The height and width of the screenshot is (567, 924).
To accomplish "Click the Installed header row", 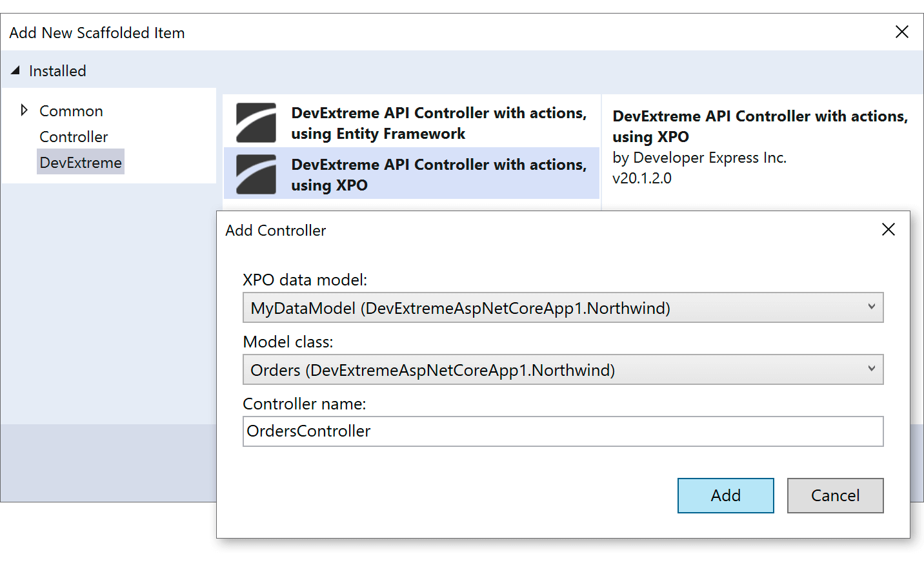I will tap(57, 70).
